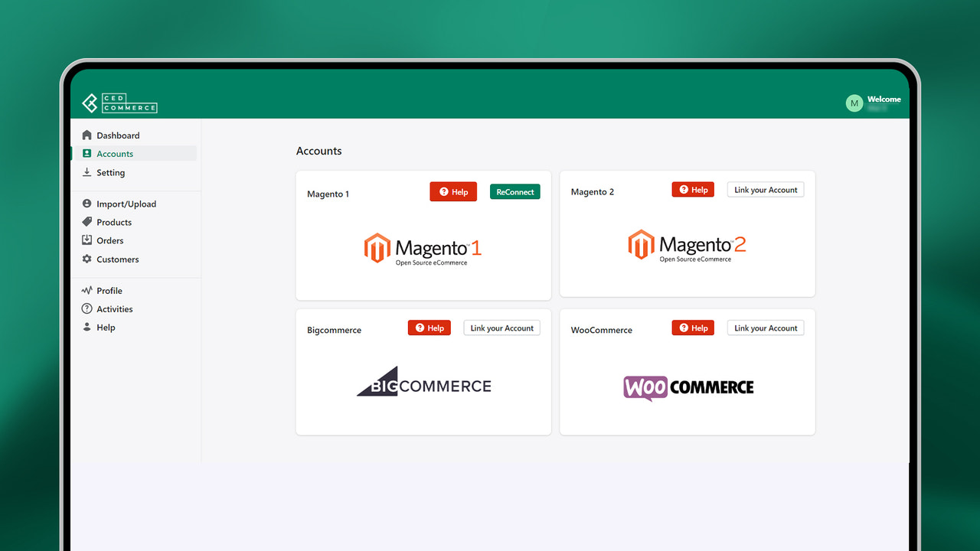
Task: Click the Magento 1 card title
Action: 328,194
